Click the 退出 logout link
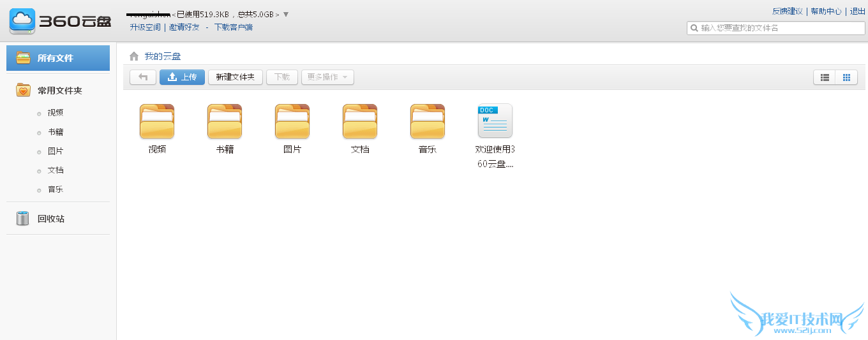The height and width of the screenshot is (340, 868). pyautogui.click(x=858, y=11)
